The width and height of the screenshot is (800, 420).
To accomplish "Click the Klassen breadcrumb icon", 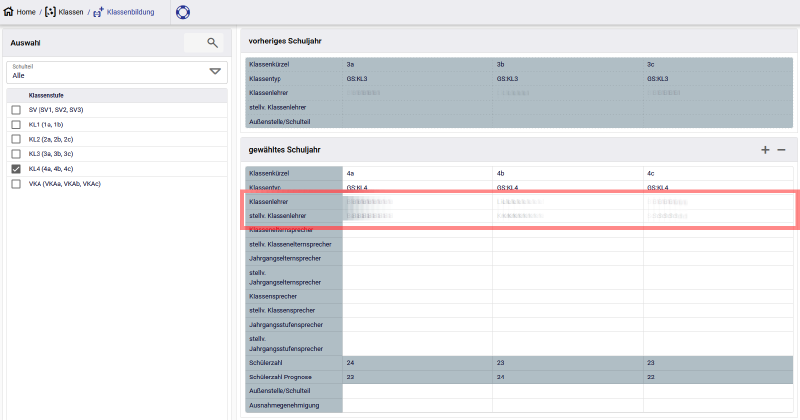I will click(x=51, y=12).
